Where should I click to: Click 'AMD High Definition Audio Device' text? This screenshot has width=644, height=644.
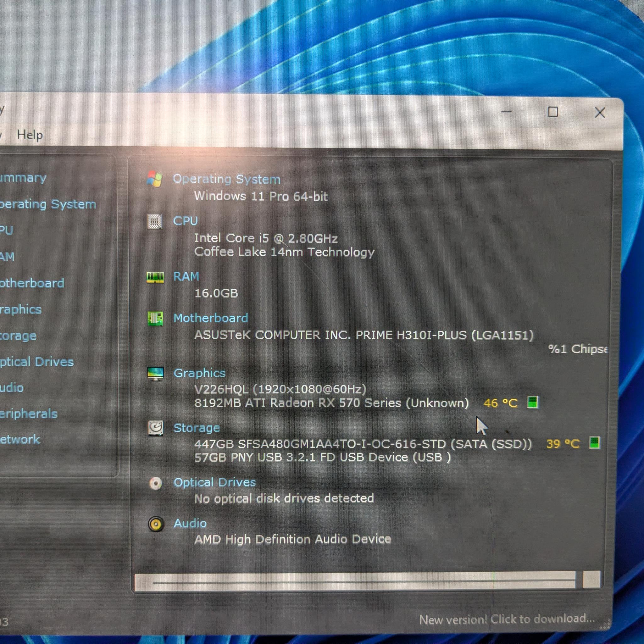pos(293,539)
